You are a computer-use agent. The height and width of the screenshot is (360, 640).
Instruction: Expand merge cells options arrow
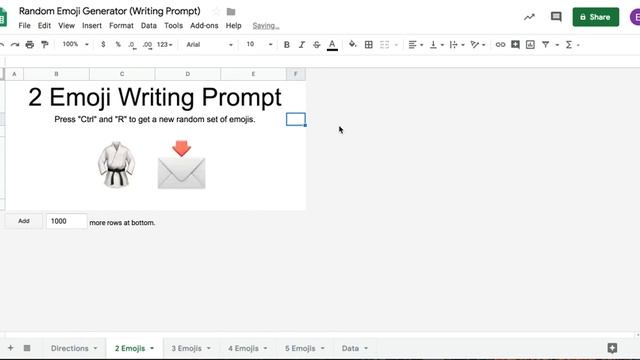click(x=396, y=45)
